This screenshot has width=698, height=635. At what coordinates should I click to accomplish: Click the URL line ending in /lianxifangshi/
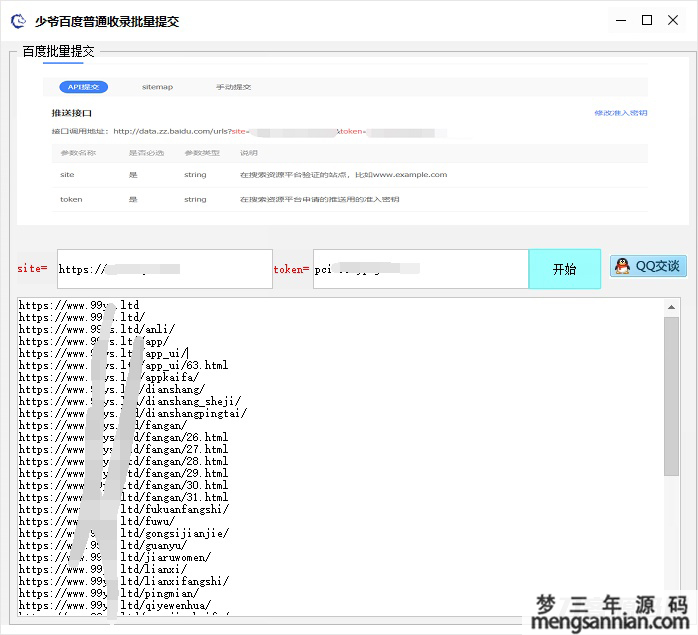(x=124, y=582)
